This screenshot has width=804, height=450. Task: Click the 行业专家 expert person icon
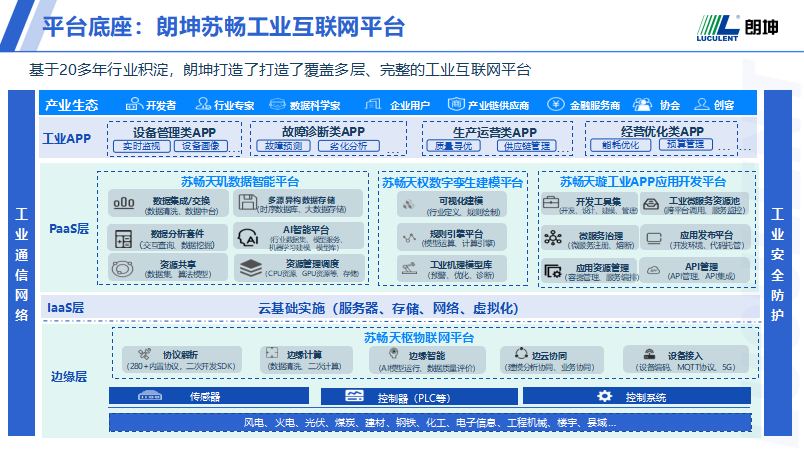(x=203, y=105)
